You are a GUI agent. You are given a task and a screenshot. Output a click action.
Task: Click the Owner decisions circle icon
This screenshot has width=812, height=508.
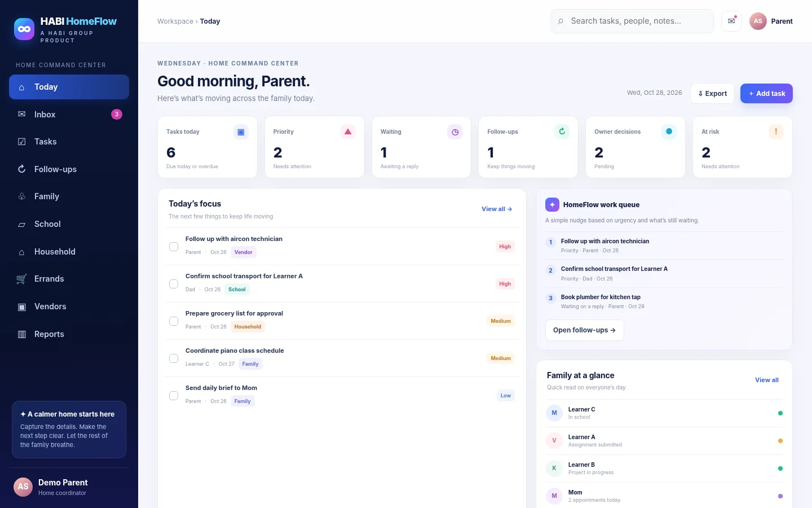click(x=669, y=132)
